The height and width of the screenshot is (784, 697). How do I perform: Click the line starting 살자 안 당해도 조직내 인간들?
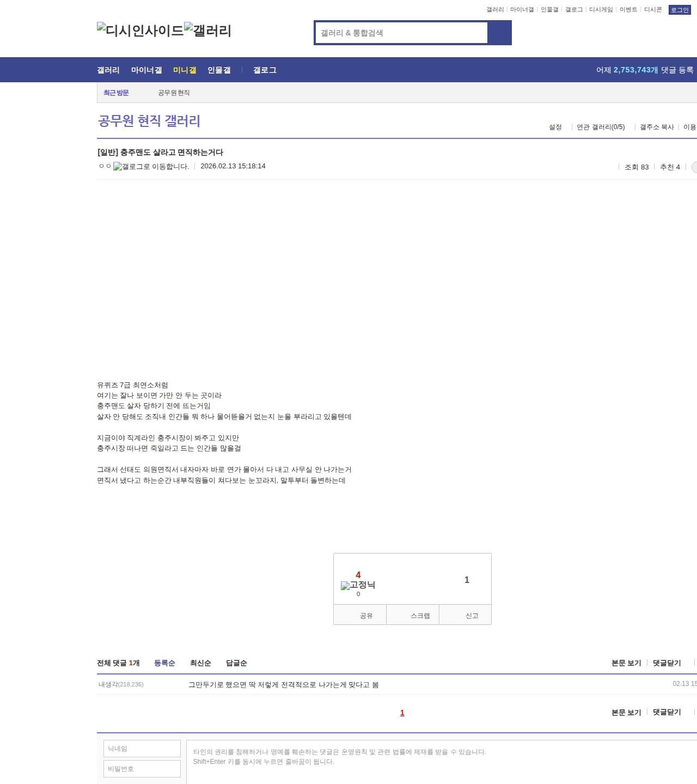pyautogui.click(x=224, y=417)
